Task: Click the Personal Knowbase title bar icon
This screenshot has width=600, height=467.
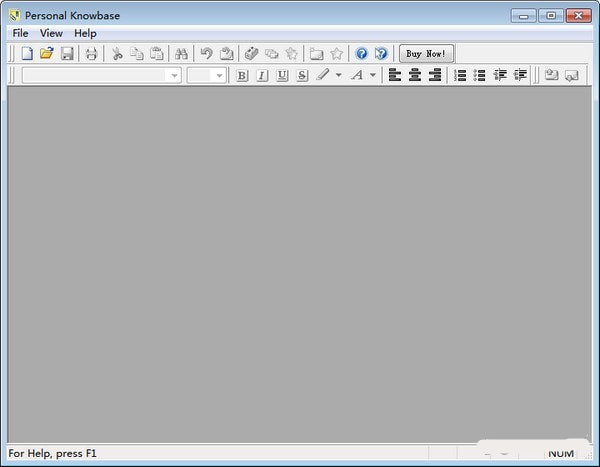Action: (x=14, y=15)
